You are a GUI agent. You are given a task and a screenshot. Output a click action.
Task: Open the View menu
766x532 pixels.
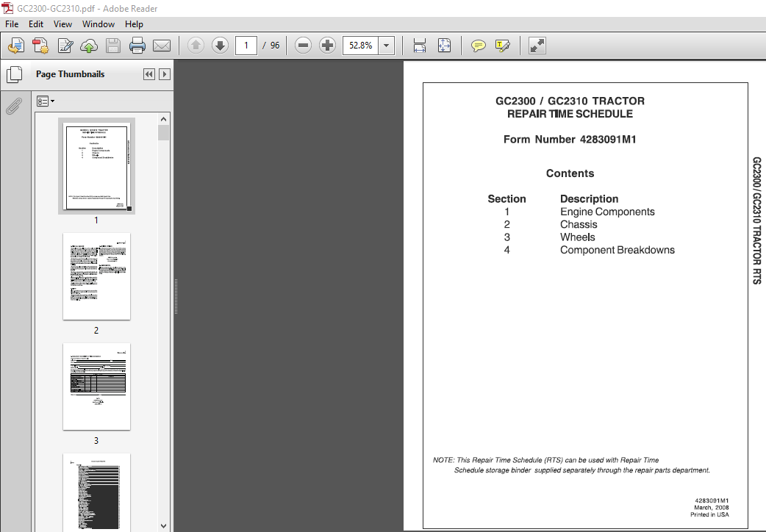coord(62,24)
